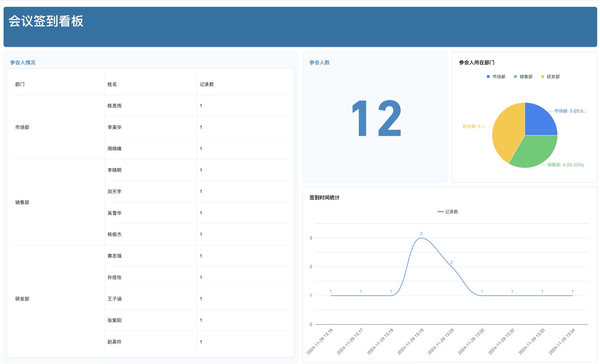600x364 pixels.
Task: Toggle the 销售部 legend entry in pie chart
Action: coord(523,77)
